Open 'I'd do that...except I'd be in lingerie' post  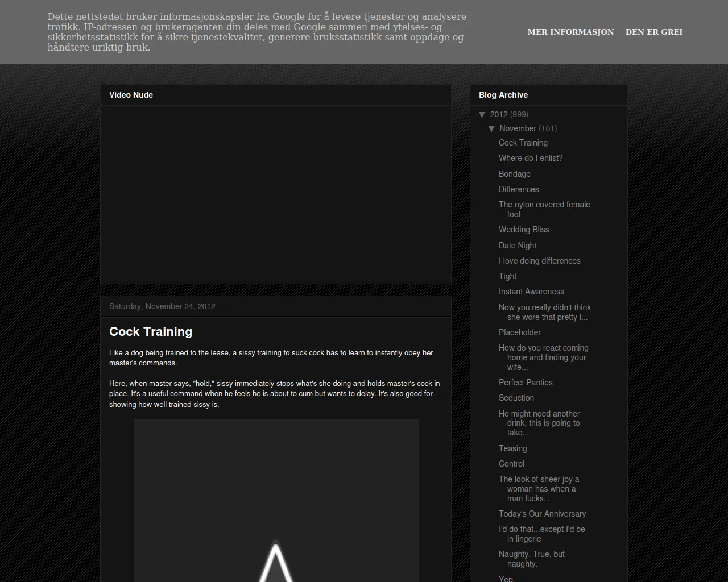[x=542, y=534]
